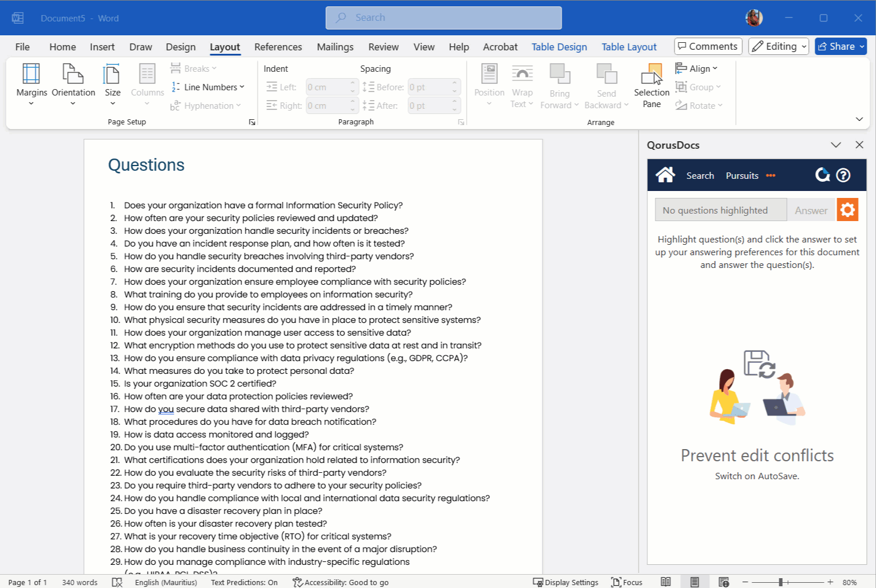Open Display Settings from status bar
This screenshot has width=876, height=588.
(566, 582)
